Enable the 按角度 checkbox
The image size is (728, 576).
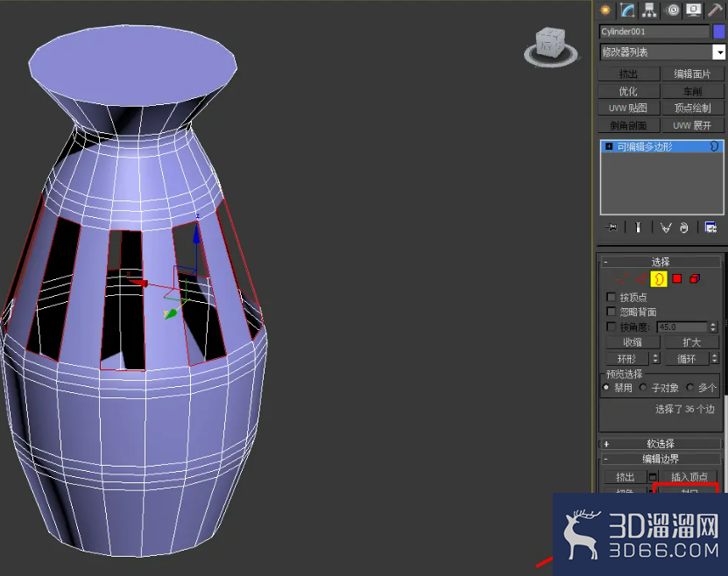[611, 327]
